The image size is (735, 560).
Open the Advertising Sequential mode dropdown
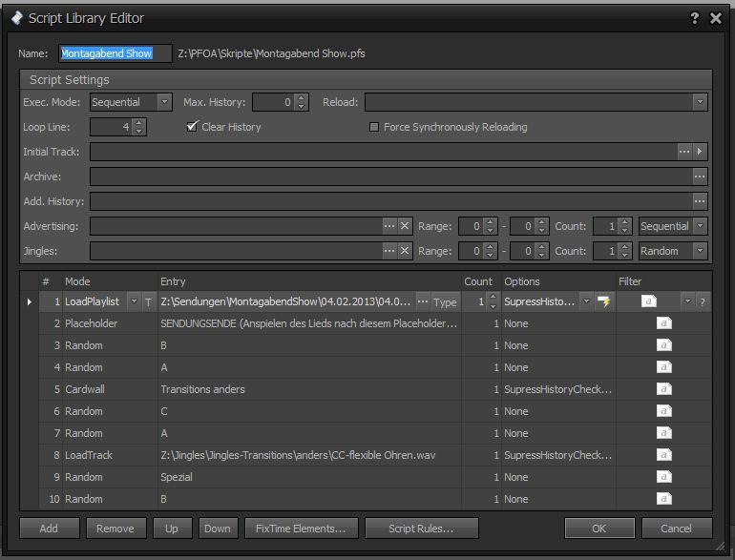click(x=700, y=226)
